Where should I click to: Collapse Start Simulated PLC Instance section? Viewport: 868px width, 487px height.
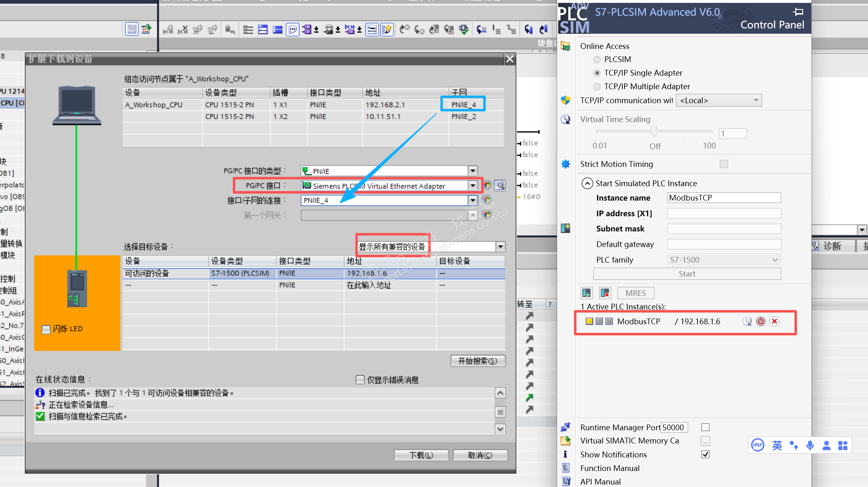(587, 183)
